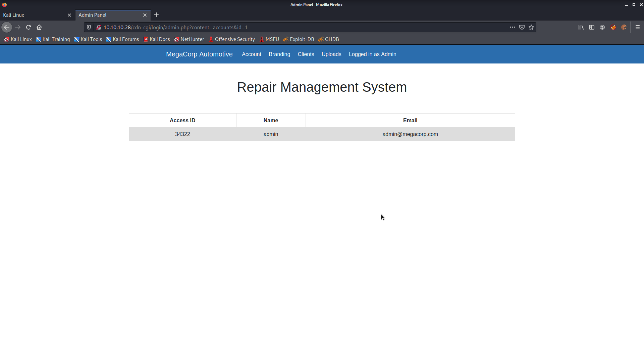This screenshot has height=350, width=644.
Task: Close the Admin Panel tab
Action: (145, 15)
